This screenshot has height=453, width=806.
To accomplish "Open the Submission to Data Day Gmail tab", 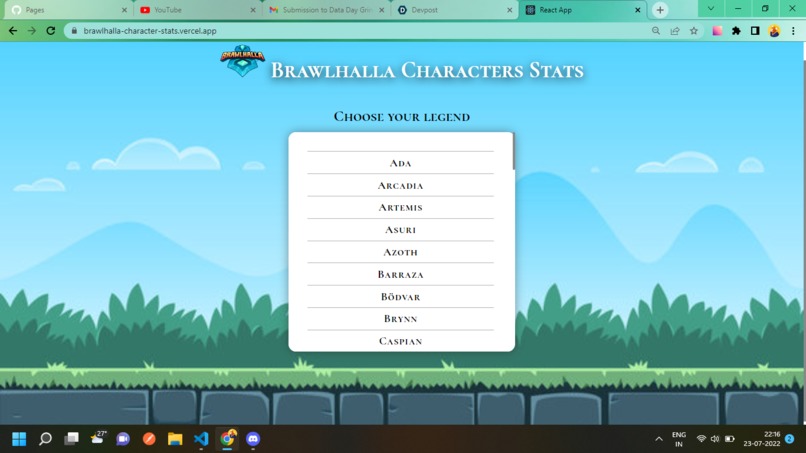I will click(x=325, y=10).
